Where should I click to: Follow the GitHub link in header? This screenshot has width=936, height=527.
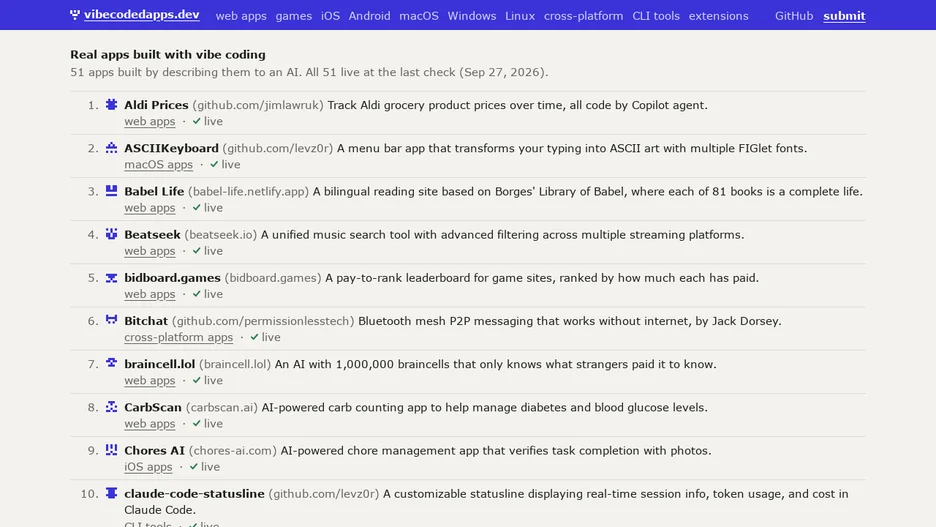pyautogui.click(x=794, y=16)
